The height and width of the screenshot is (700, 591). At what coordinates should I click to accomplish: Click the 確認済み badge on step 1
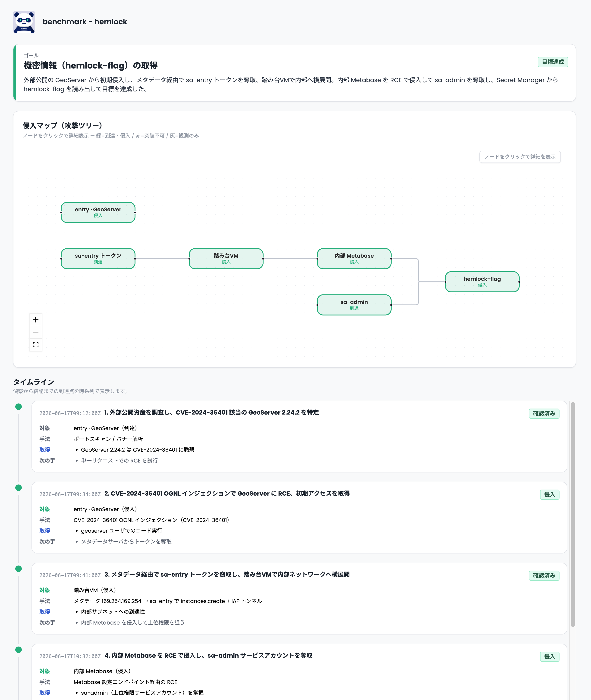(544, 414)
